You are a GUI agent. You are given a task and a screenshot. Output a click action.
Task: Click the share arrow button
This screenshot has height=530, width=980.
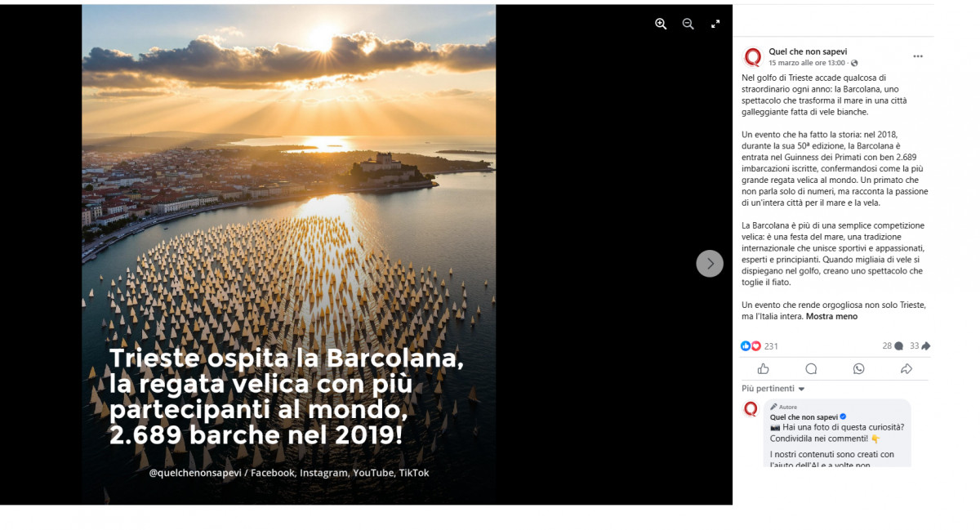coord(906,369)
